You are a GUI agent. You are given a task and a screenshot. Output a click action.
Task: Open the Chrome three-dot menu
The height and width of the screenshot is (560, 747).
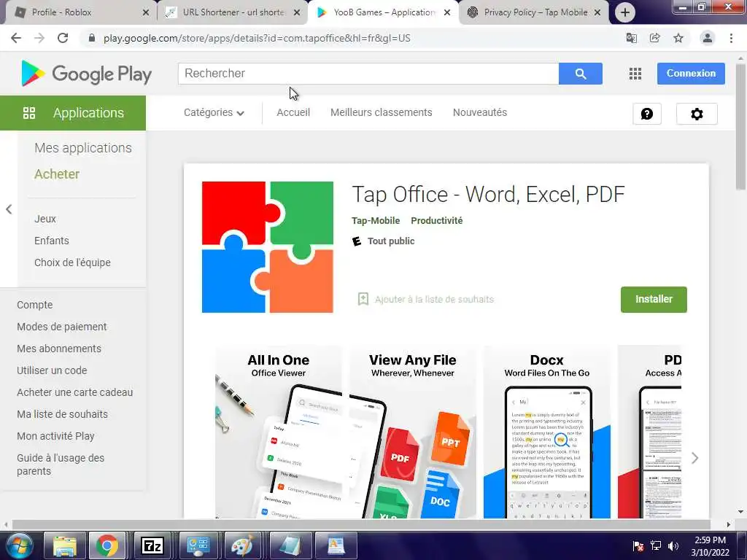(x=731, y=38)
